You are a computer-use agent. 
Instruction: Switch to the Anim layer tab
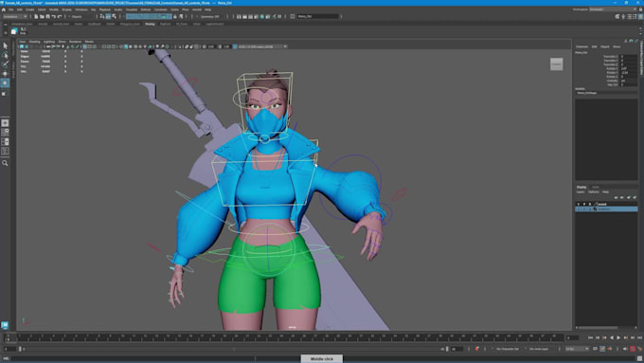[x=596, y=187]
